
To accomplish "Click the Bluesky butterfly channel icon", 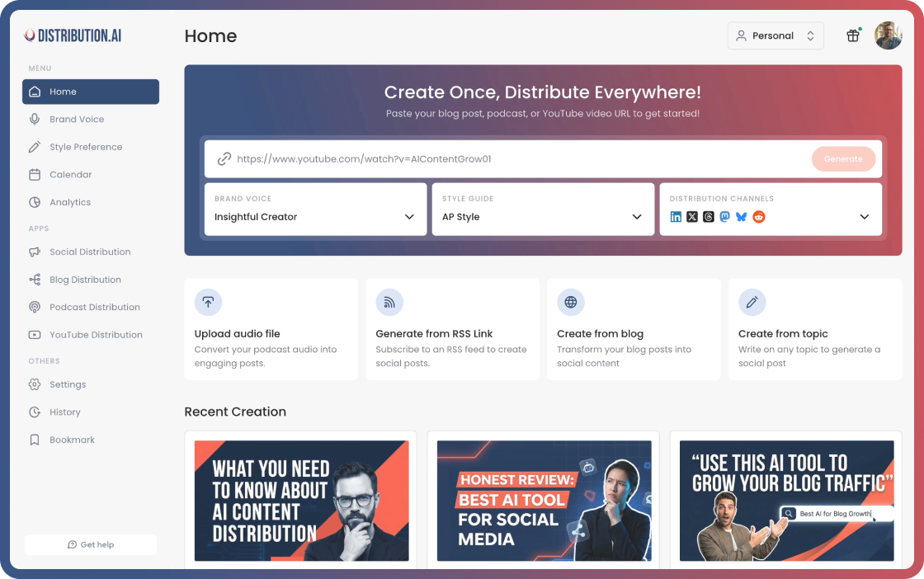I will (742, 217).
